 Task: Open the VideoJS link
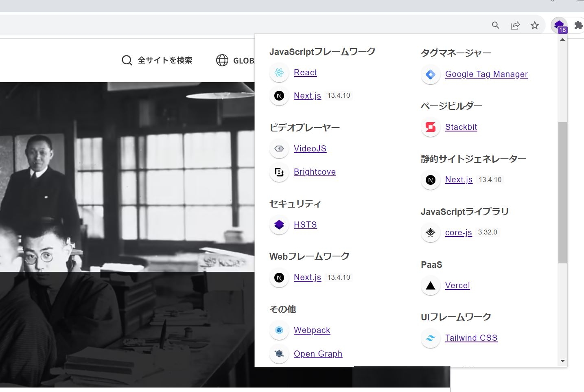pyautogui.click(x=310, y=149)
